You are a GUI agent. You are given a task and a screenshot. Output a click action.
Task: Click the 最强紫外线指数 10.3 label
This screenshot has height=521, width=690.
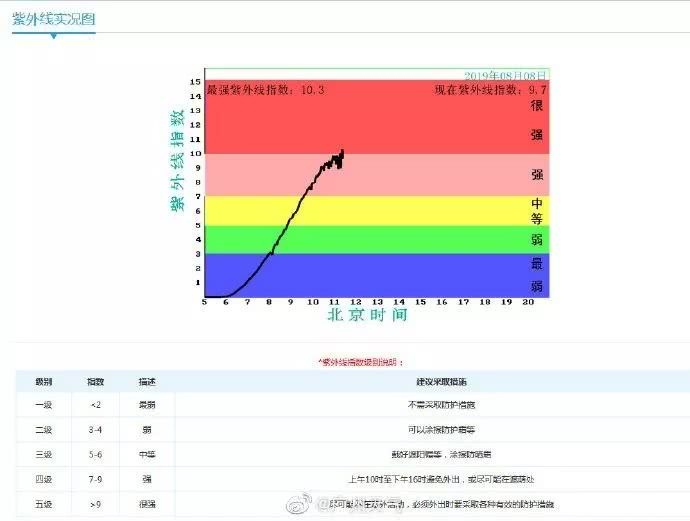[265, 90]
